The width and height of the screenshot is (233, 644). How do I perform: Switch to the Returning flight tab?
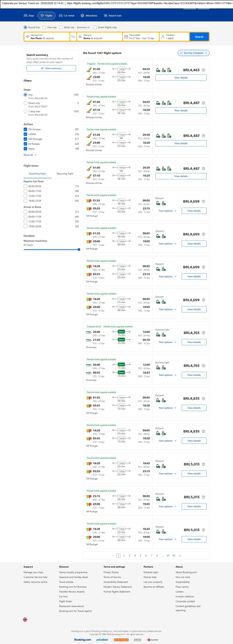coord(65,174)
